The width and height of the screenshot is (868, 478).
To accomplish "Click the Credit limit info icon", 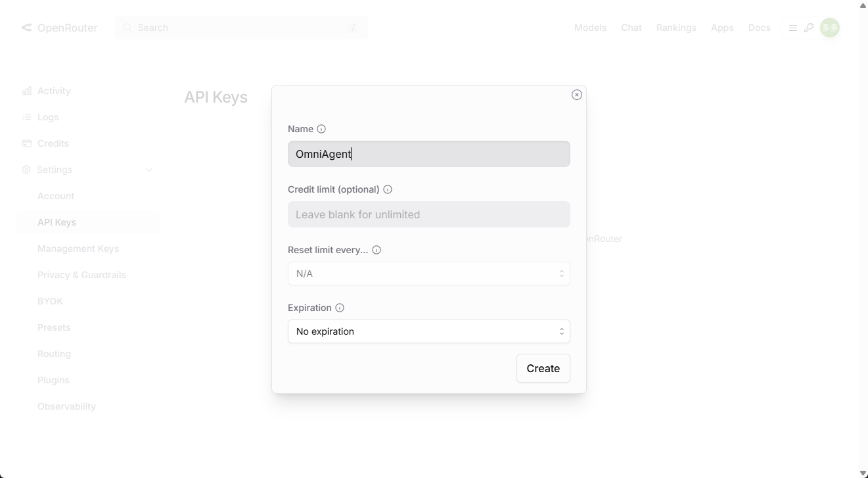I will click(x=388, y=189).
